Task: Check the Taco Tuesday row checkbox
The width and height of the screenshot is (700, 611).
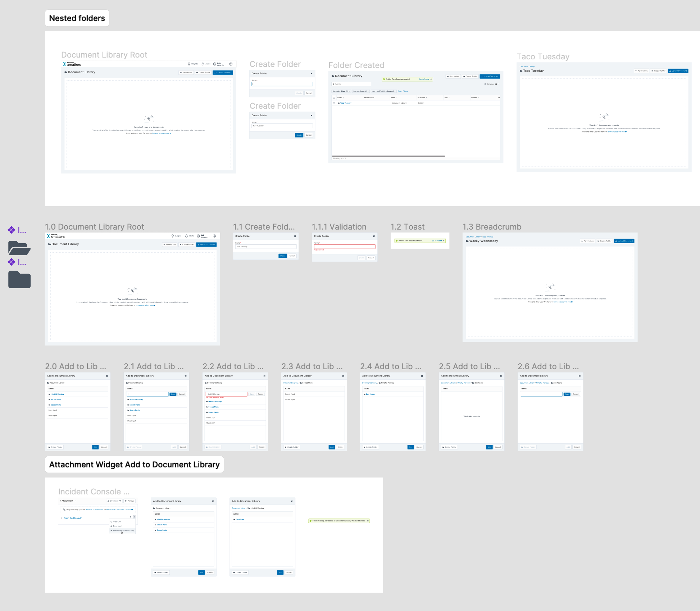Action: click(x=334, y=103)
